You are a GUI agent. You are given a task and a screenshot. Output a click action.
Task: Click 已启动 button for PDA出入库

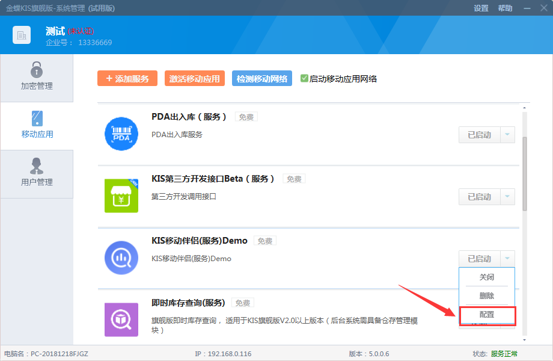pyautogui.click(x=480, y=135)
